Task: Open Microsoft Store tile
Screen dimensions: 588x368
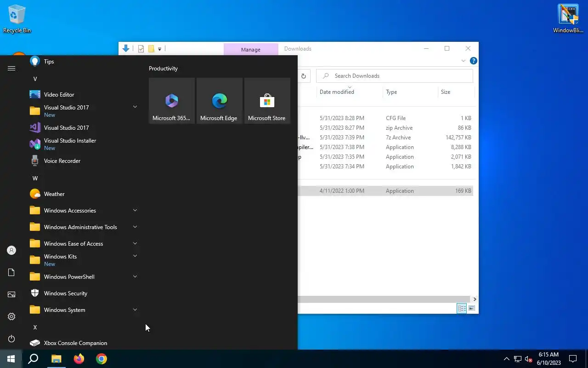Action: pos(267,101)
